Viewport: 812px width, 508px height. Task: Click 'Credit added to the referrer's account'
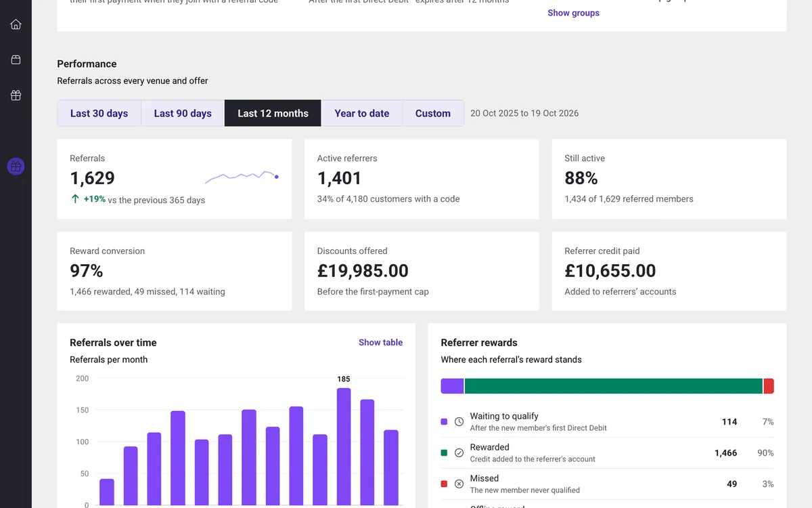pos(533,459)
